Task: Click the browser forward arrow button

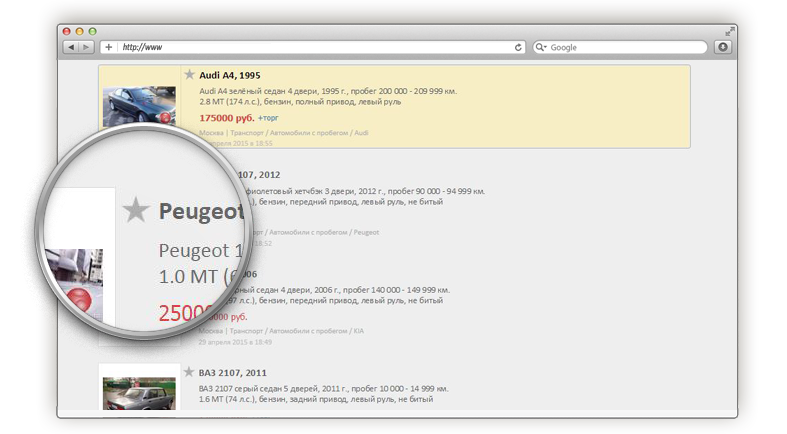Action: click(87, 47)
